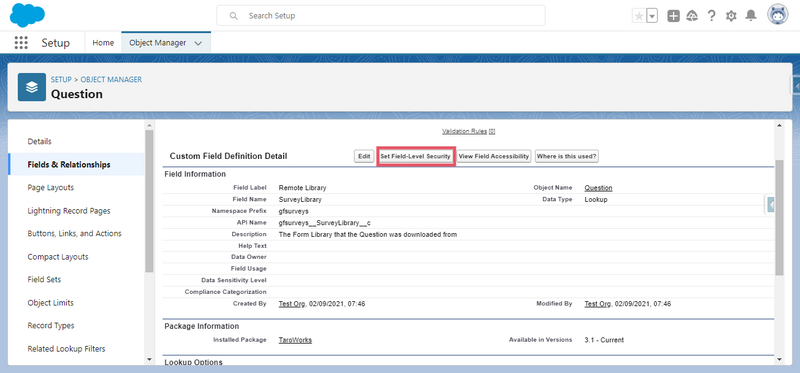Open Record Types in sidebar

51,326
